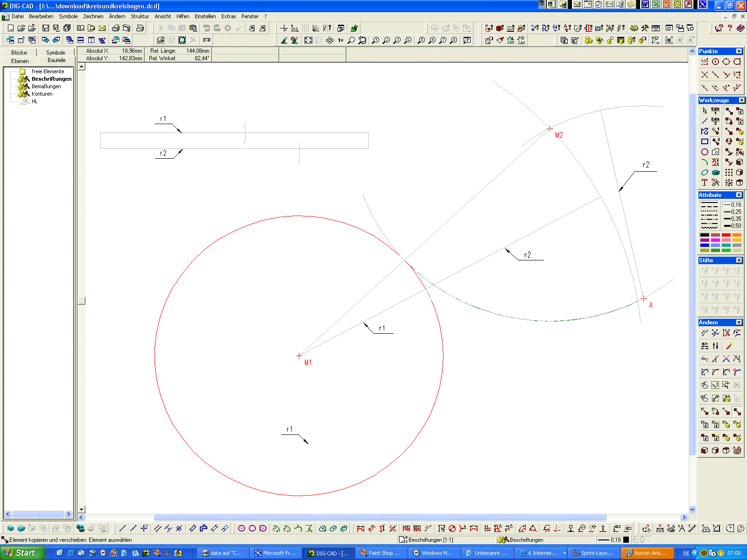Open the Zeichnen menu
The width and height of the screenshot is (747, 560).
(x=93, y=16)
